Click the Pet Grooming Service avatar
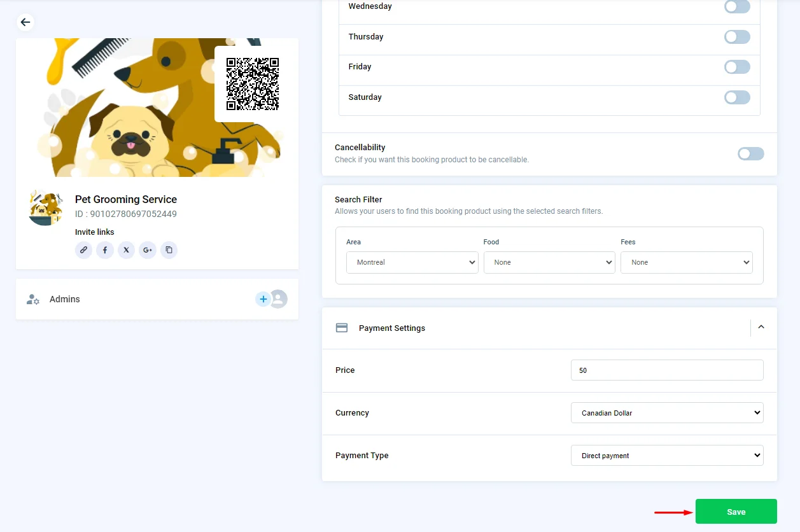Screen dimensions: 800x532 coord(46,207)
